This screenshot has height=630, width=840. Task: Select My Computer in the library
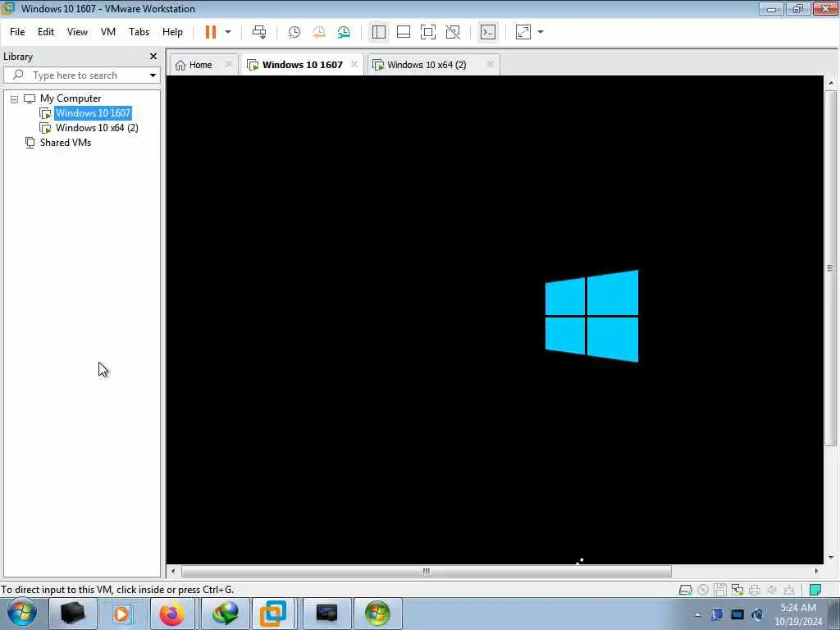pyautogui.click(x=71, y=98)
